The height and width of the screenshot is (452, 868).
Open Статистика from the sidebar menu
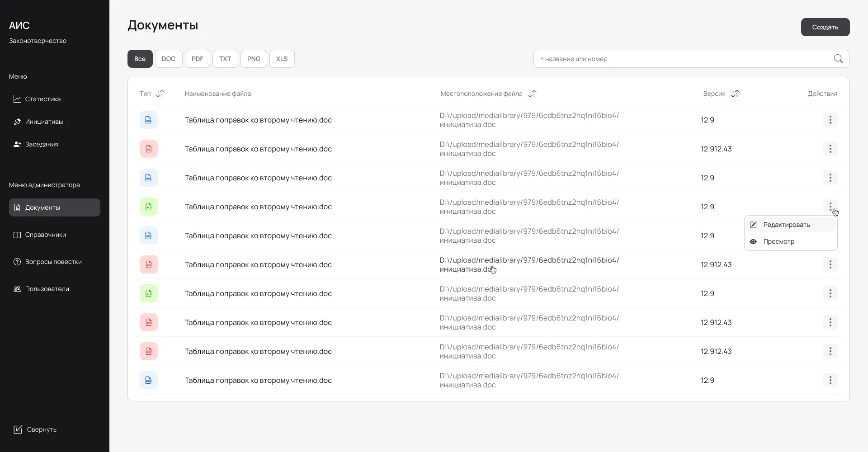[42, 99]
